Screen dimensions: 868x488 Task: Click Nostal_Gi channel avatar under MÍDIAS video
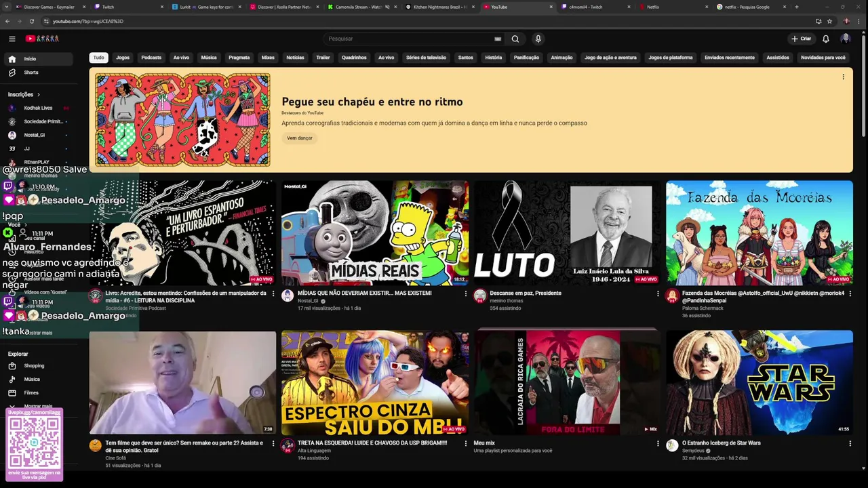pos(288,296)
